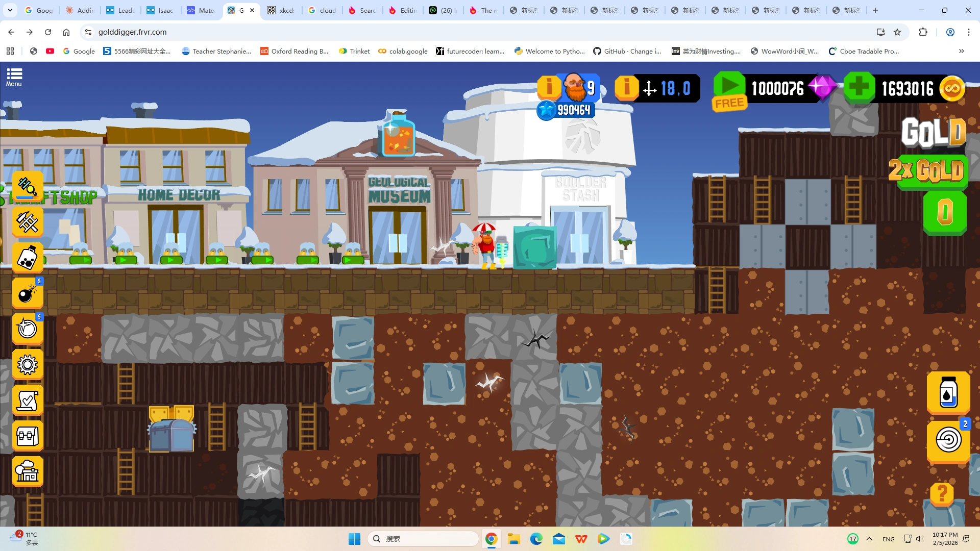Open the game Menu hamburger icon
This screenshot has height=551, width=980.
pos(14,77)
